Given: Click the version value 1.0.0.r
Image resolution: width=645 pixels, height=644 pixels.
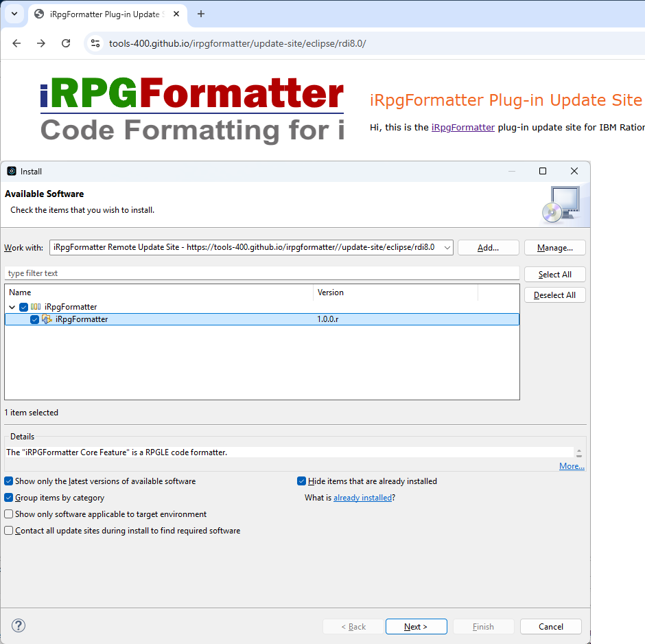Looking at the screenshot, I should pos(328,319).
